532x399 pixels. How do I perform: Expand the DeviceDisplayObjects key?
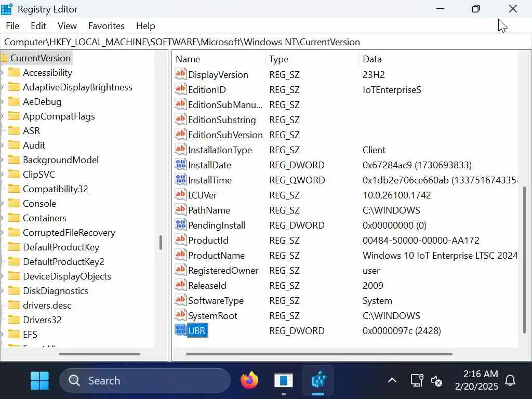click(x=3, y=276)
